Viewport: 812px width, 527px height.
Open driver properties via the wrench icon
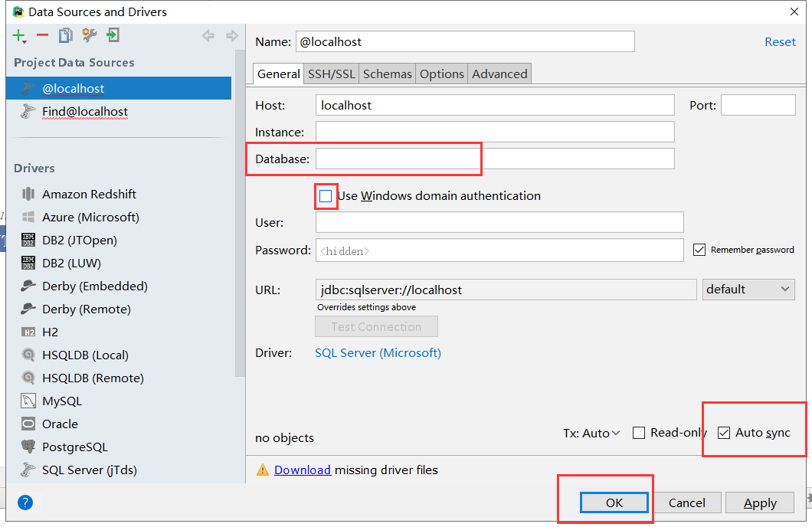[89, 35]
